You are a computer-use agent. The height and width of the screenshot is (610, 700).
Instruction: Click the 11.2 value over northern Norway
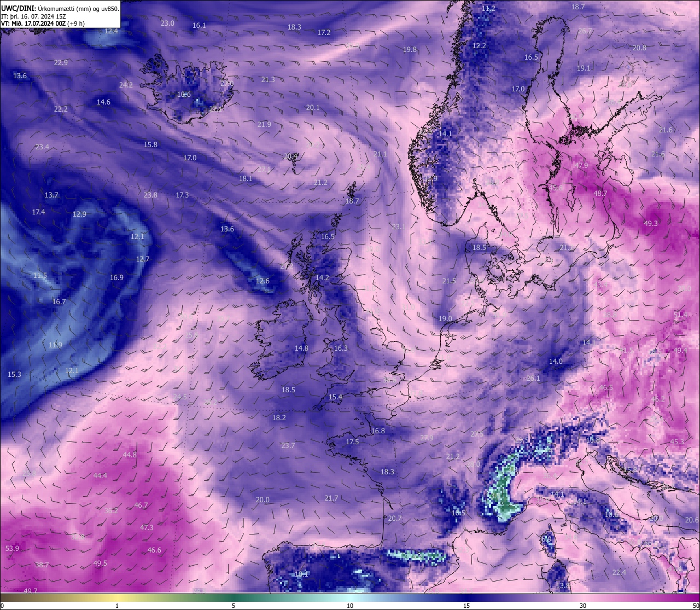(488, 8)
